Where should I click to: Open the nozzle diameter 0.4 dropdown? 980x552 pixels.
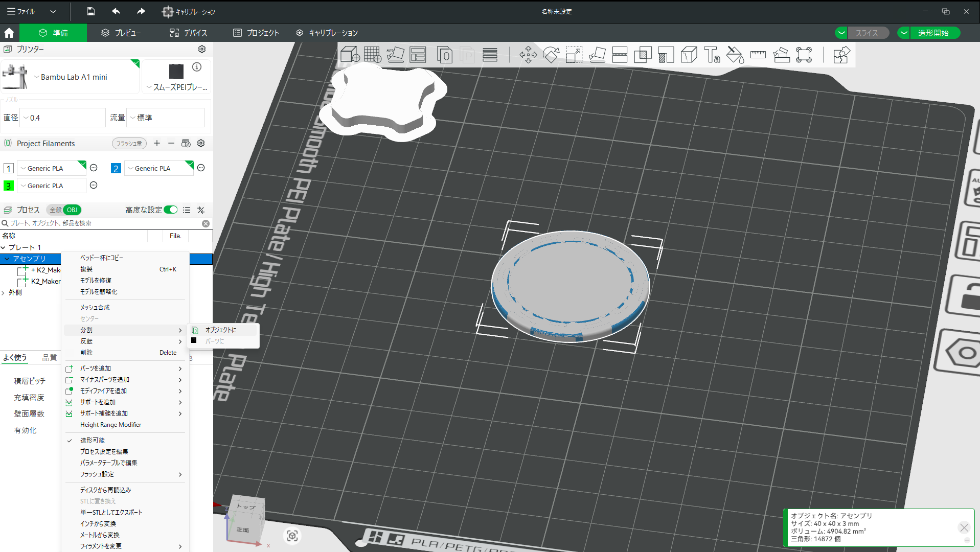tap(62, 118)
